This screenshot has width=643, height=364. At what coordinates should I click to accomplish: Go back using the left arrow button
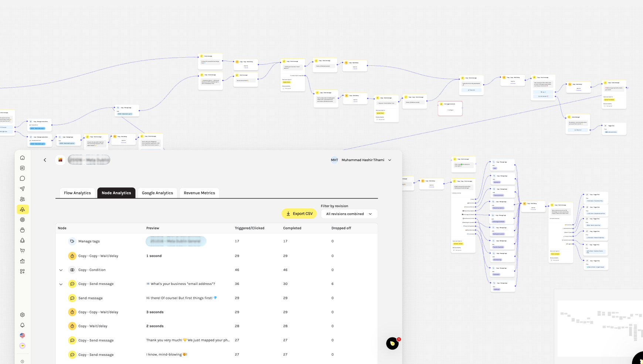coord(45,160)
